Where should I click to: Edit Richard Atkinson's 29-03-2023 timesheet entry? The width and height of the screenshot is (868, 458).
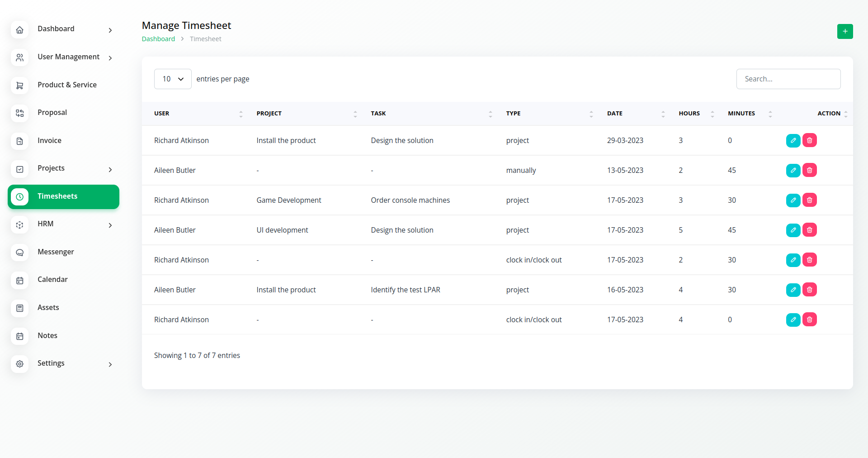coord(793,140)
